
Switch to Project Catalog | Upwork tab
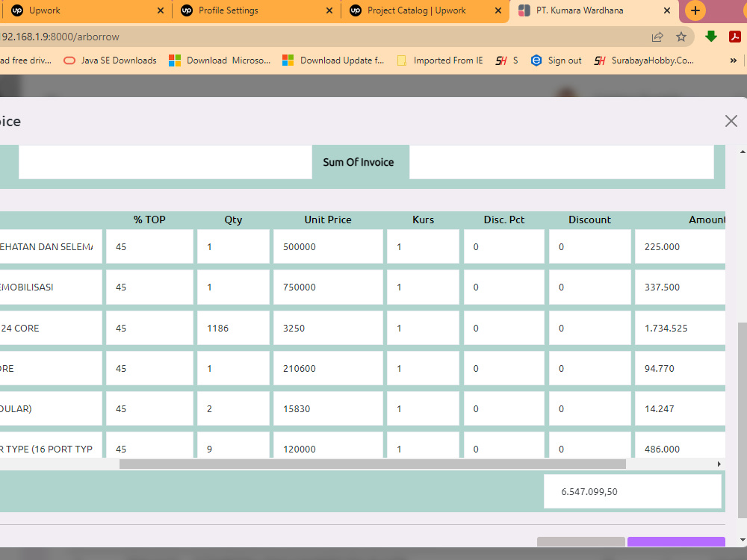[x=424, y=10]
